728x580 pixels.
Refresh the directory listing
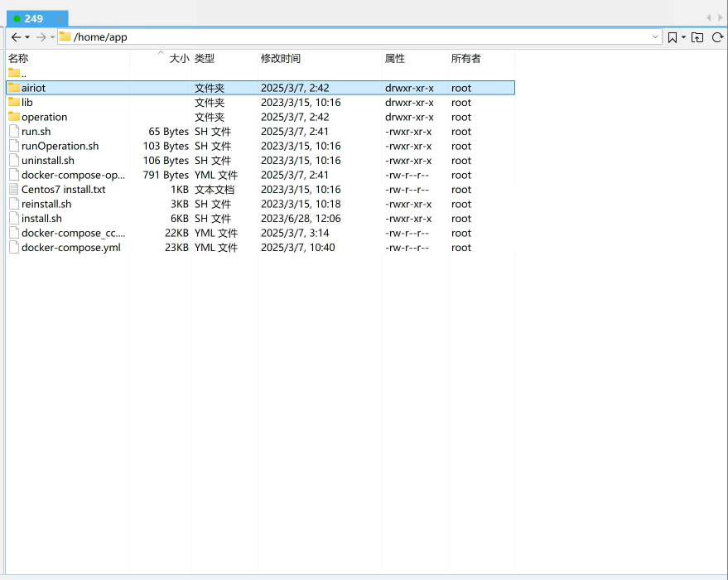point(717,37)
